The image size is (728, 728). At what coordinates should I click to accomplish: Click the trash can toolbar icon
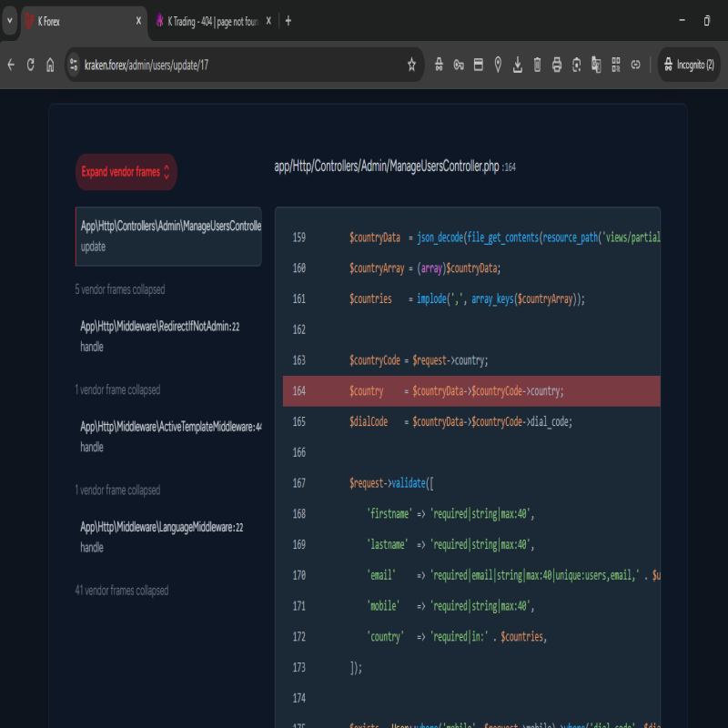pos(537,65)
